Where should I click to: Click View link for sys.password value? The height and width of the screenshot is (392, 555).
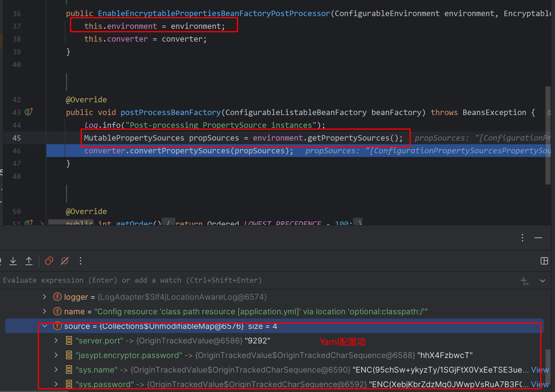point(540,384)
